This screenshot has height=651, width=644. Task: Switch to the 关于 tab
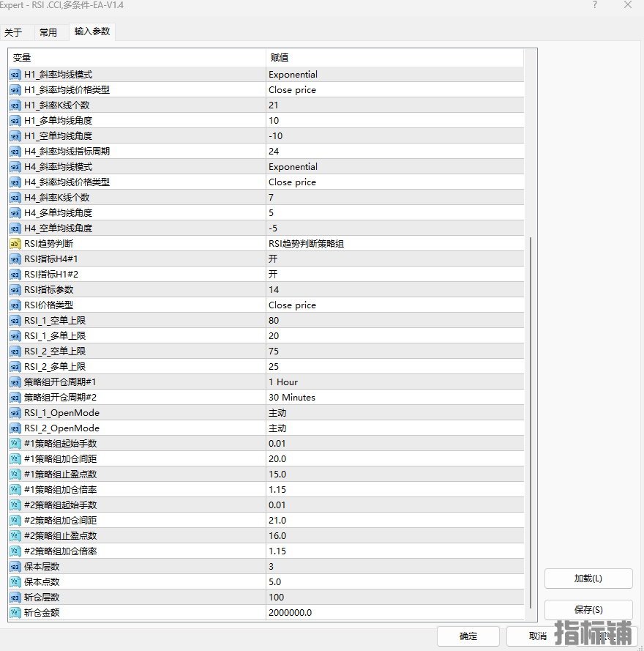(x=13, y=33)
